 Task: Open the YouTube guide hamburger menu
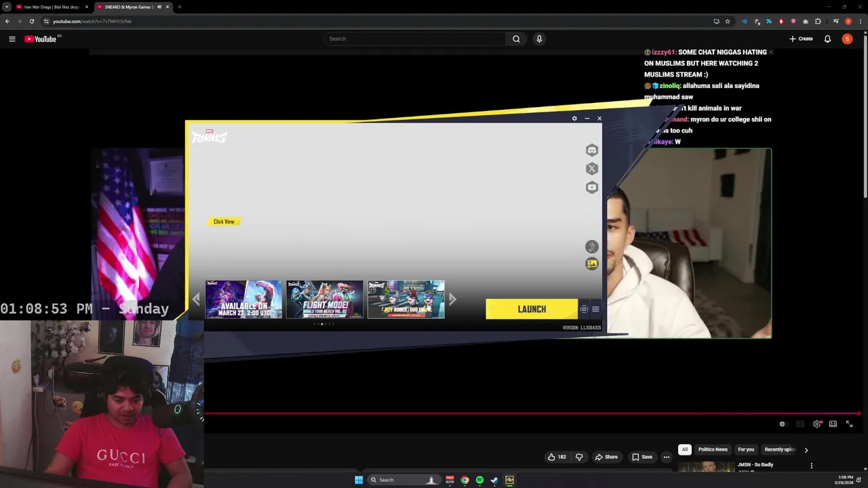pyautogui.click(x=12, y=39)
